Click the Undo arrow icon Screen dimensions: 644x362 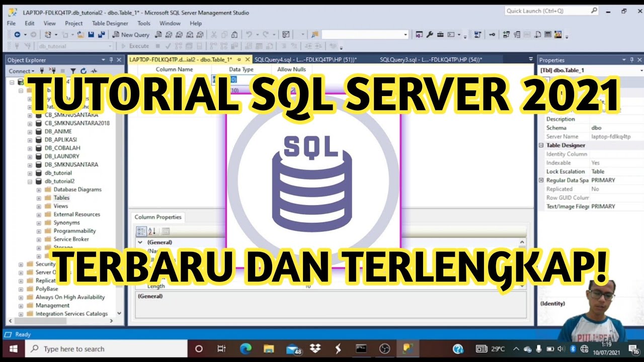[249, 35]
